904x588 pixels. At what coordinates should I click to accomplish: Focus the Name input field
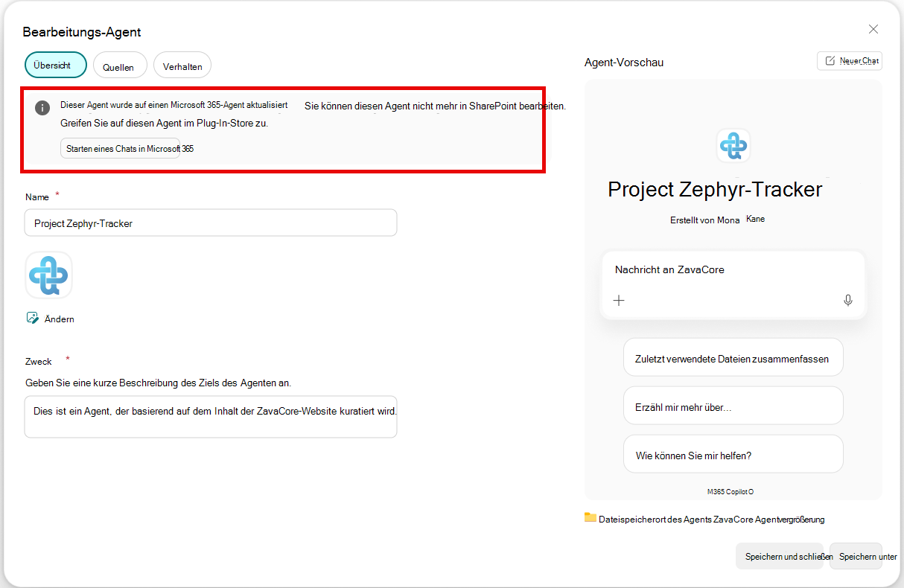tap(211, 223)
